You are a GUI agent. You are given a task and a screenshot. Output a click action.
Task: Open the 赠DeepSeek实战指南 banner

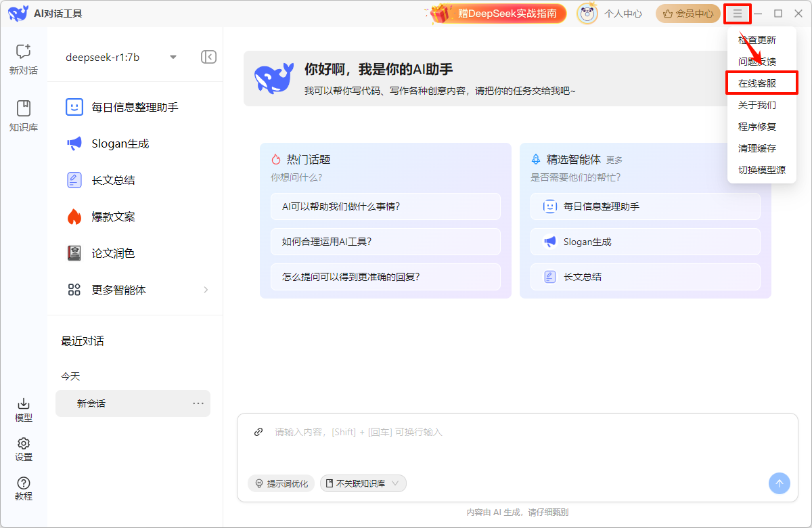(498, 14)
